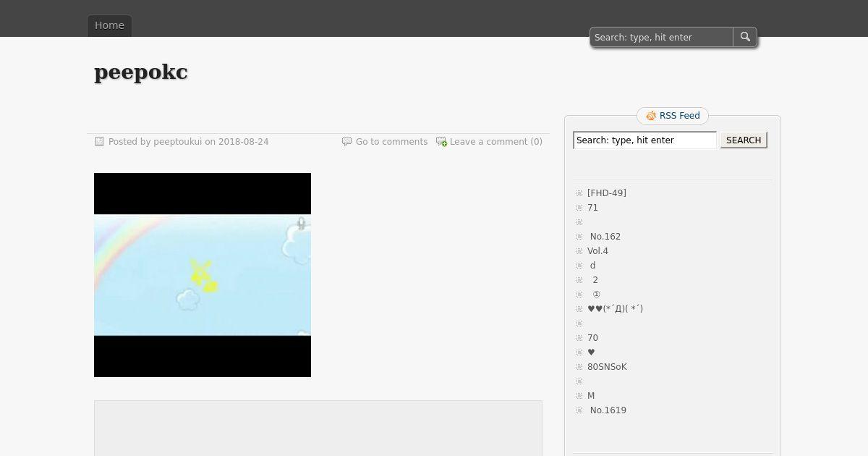Open sidebar entry 71
This screenshot has height=456, width=868.
593,208
